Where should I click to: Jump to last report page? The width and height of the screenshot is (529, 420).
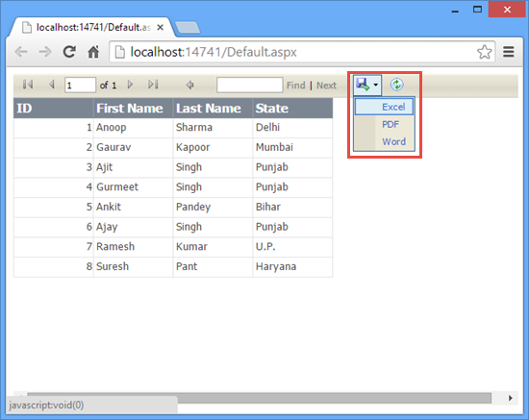point(153,85)
